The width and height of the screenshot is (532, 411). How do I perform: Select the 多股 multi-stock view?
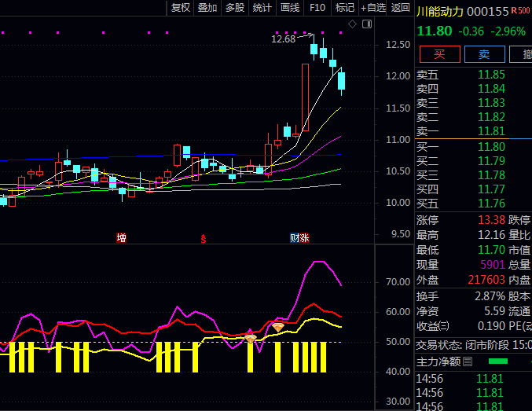[x=235, y=8]
